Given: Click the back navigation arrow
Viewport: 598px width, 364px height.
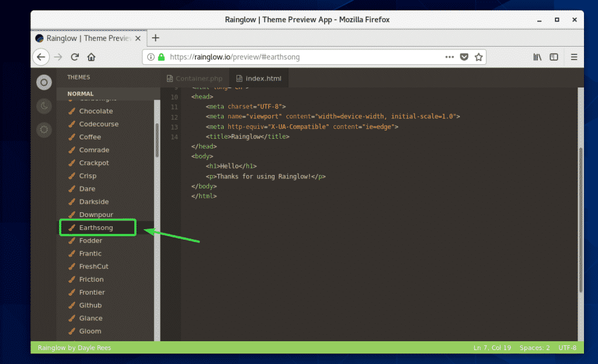Looking at the screenshot, I should (40, 57).
